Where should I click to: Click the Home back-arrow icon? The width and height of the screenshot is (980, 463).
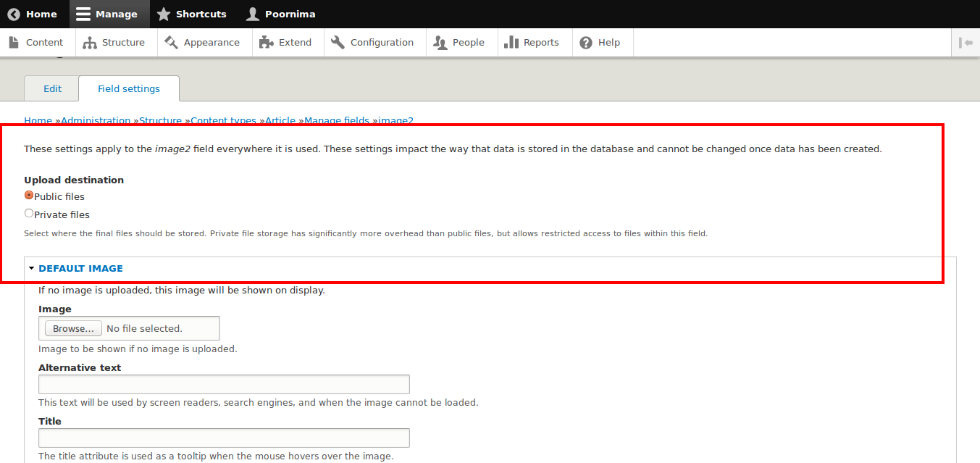click(14, 14)
